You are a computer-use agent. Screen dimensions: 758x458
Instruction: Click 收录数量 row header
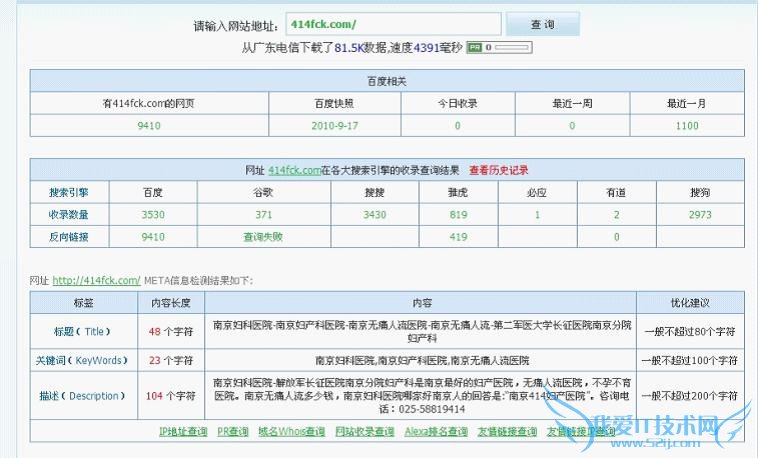(69, 215)
